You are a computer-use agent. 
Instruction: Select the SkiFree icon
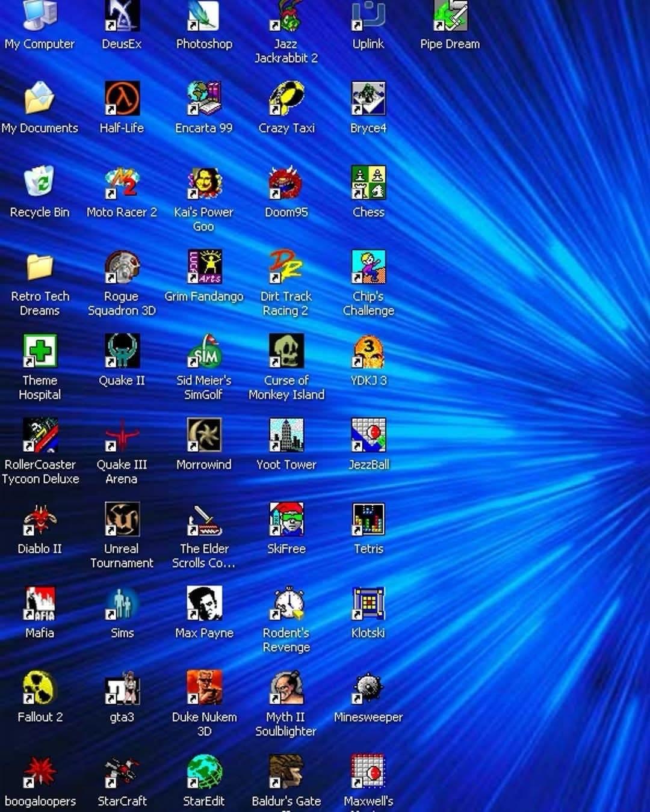(286, 519)
